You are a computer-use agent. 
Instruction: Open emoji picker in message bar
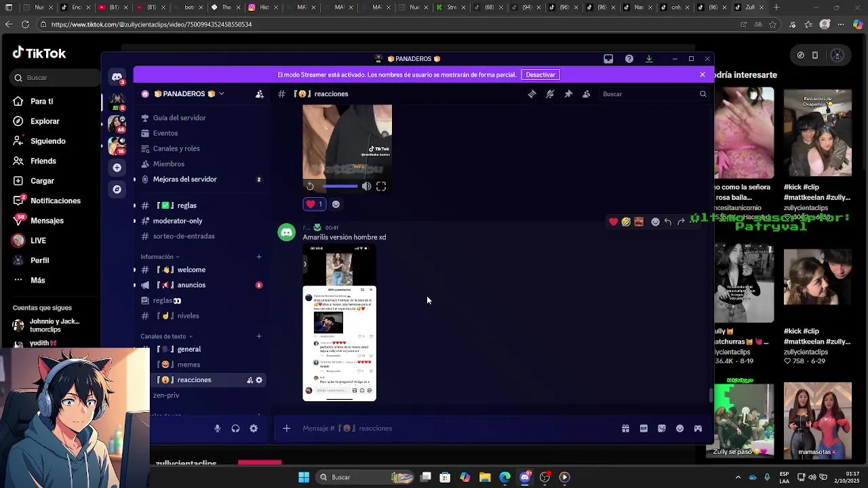coord(680,428)
